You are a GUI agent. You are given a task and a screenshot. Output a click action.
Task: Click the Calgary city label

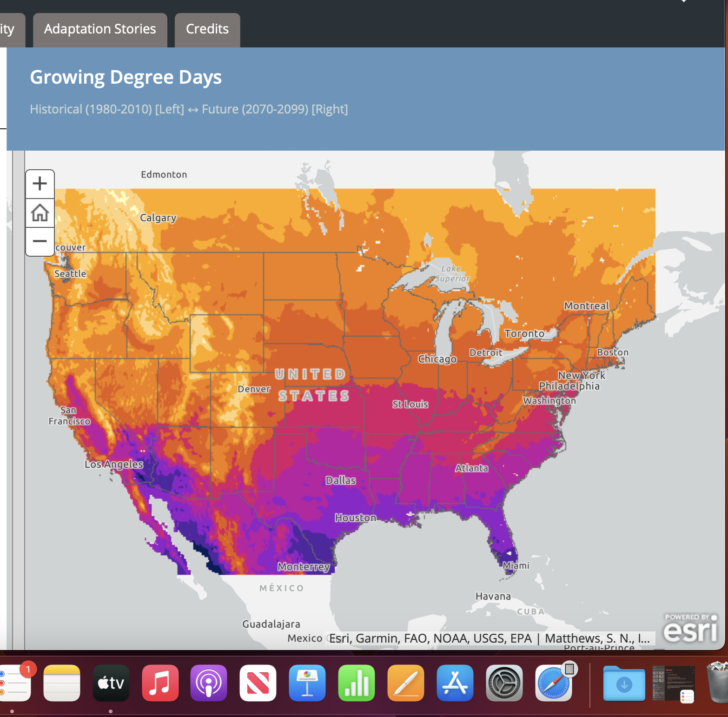(x=158, y=218)
